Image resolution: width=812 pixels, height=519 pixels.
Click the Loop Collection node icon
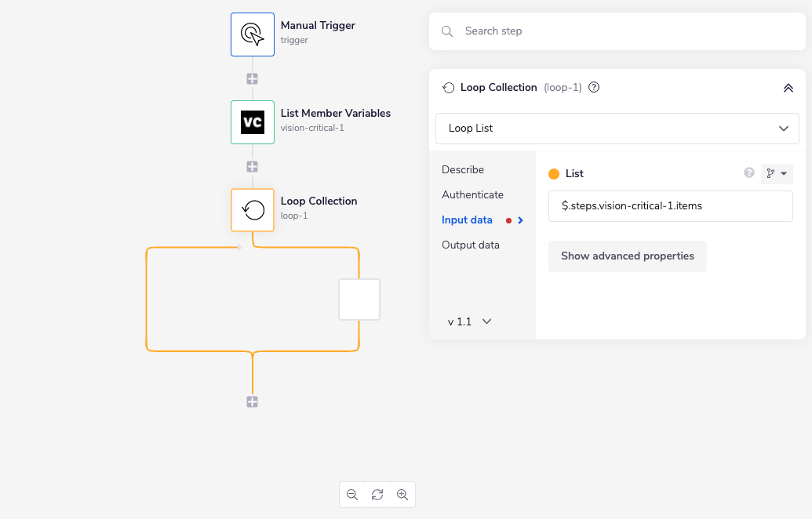click(x=252, y=210)
